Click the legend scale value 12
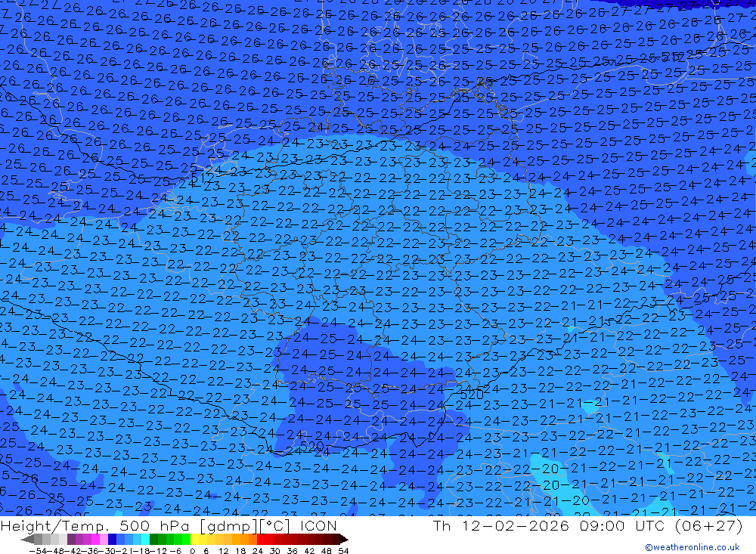The height and width of the screenshot is (554, 756). pyautogui.click(x=224, y=551)
